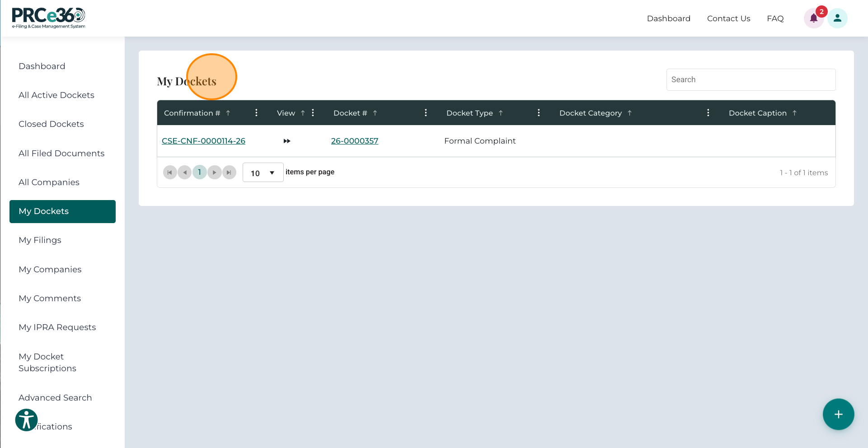This screenshot has height=448, width=868.
Task: Open the notification bell with 2 alerts
Action: (x=814, y=18)
